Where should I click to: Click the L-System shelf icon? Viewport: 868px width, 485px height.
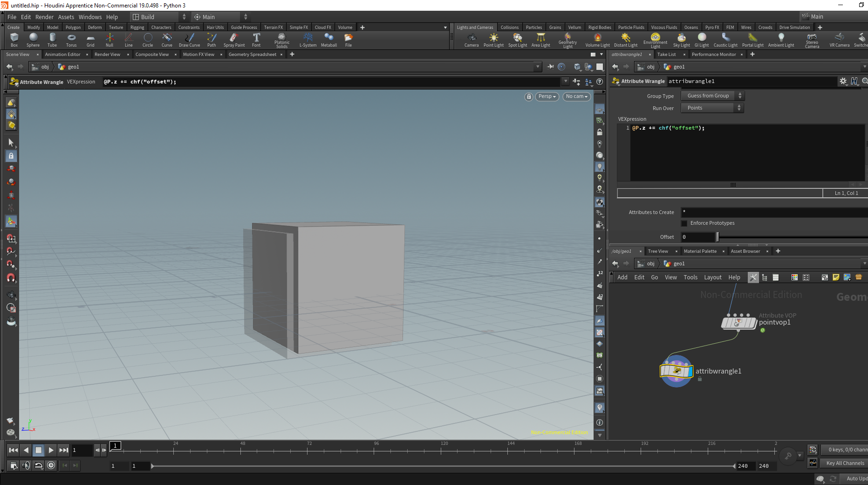[308, 39]
